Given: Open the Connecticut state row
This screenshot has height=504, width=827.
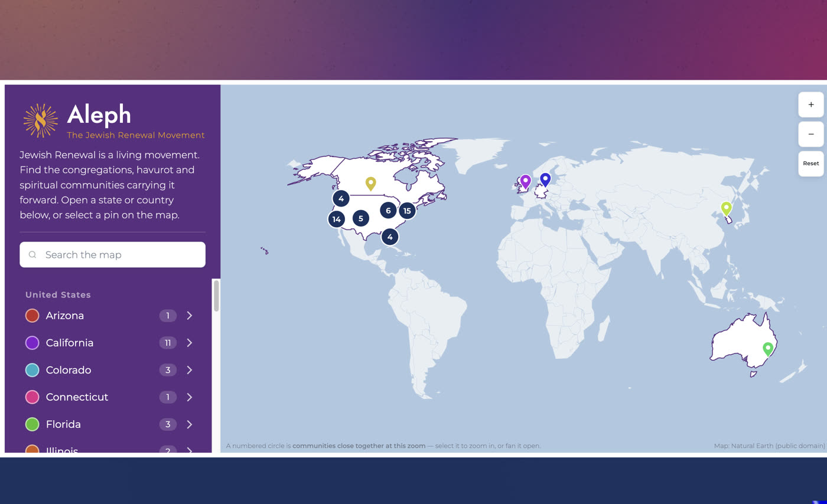Looking at the screenshot, I should point(110,397).
